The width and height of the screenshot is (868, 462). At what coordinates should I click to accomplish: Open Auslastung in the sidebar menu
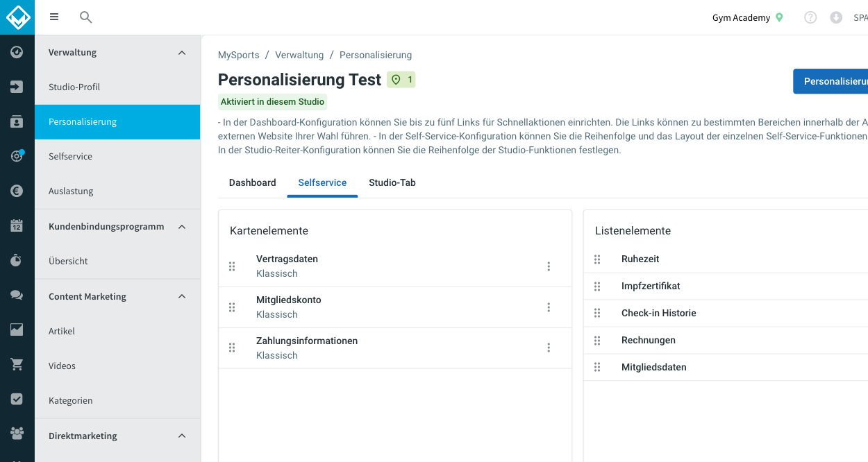117,191
